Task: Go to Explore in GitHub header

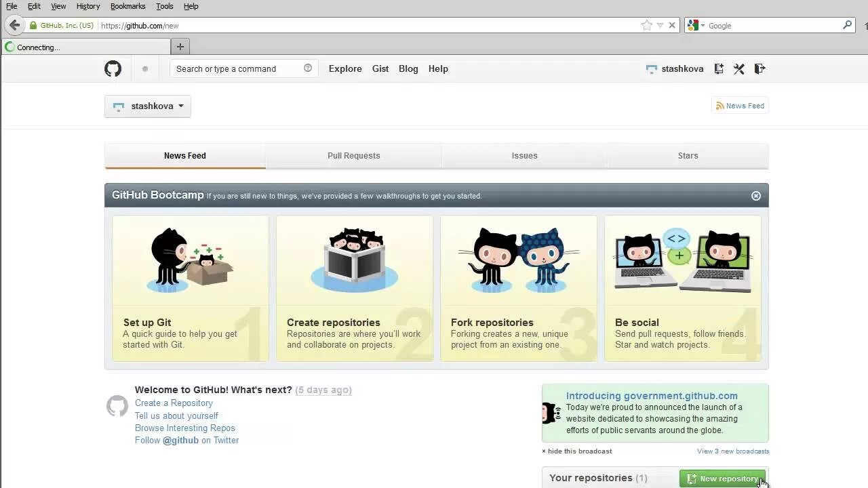Action: (x=345, y=68)
